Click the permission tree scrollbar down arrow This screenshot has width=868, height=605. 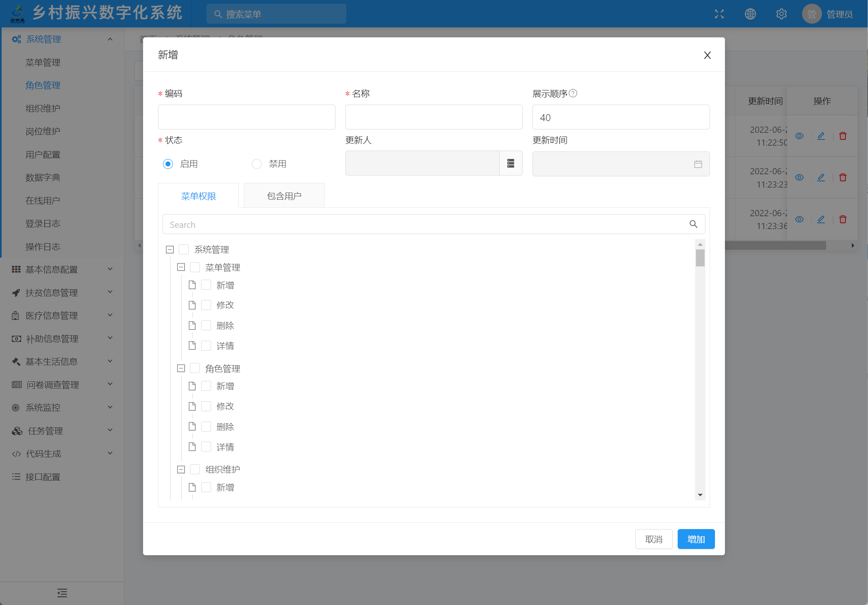coord(700,495)
